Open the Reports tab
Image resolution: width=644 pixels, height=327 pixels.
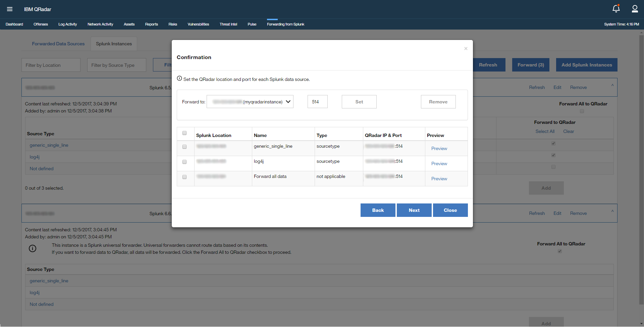point(152,24)
